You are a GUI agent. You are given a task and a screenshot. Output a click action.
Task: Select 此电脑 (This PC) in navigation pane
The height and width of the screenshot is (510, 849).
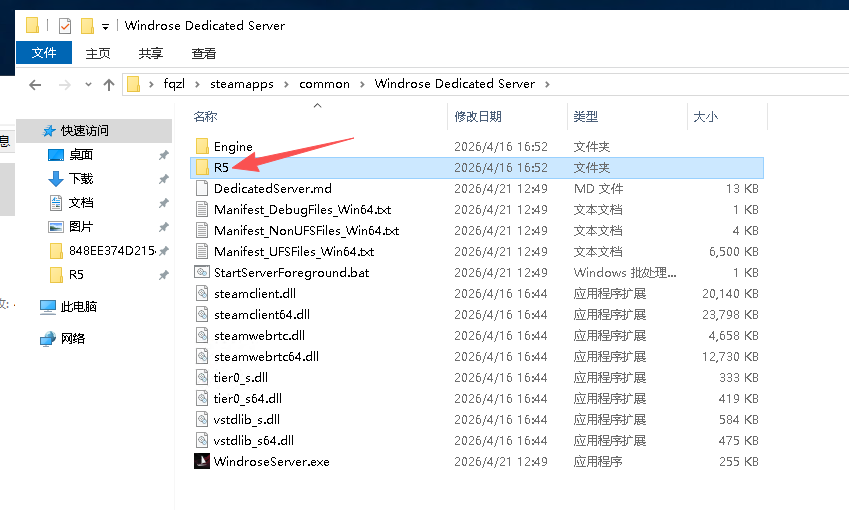78,307
